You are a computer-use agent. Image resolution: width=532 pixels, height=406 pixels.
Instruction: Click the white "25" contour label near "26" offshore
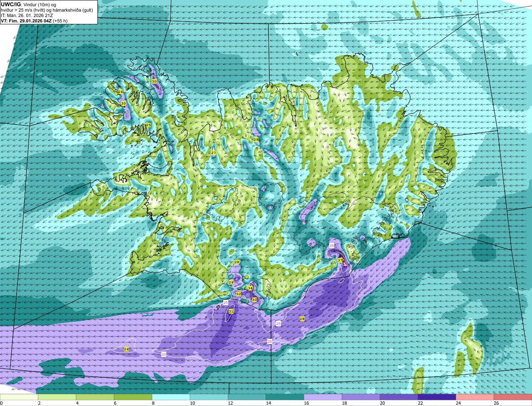click(x=164, y=354)
